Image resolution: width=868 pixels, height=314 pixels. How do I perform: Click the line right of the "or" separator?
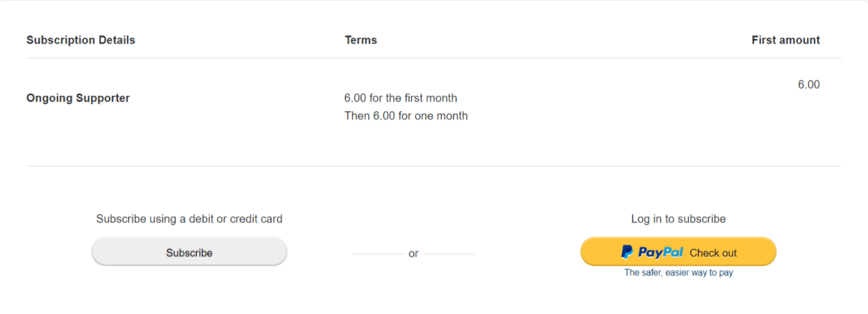pos(449,254)
